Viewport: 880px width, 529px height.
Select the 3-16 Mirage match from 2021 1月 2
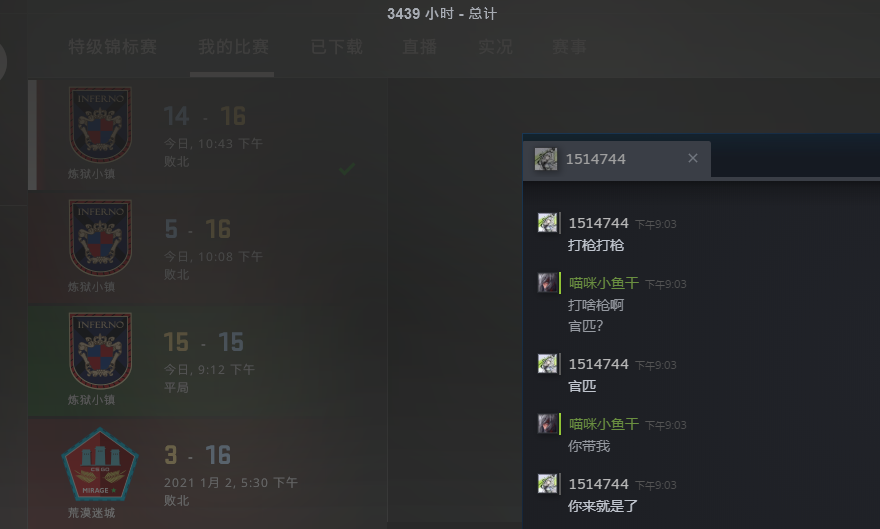click(208, 473)
